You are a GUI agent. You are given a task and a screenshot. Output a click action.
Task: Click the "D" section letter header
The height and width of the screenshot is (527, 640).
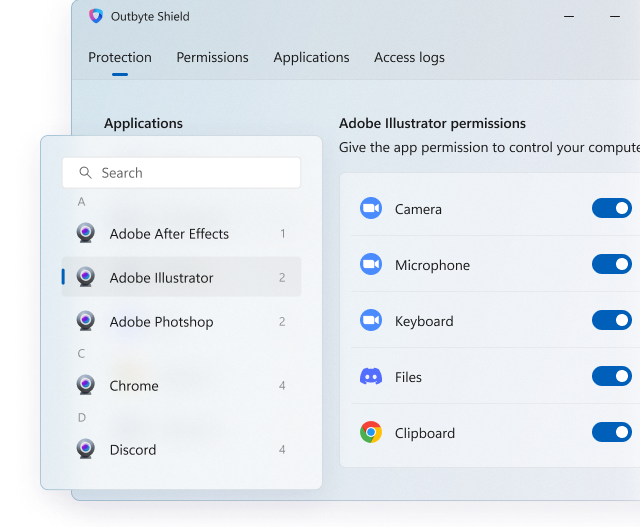[x=82, y=417]
